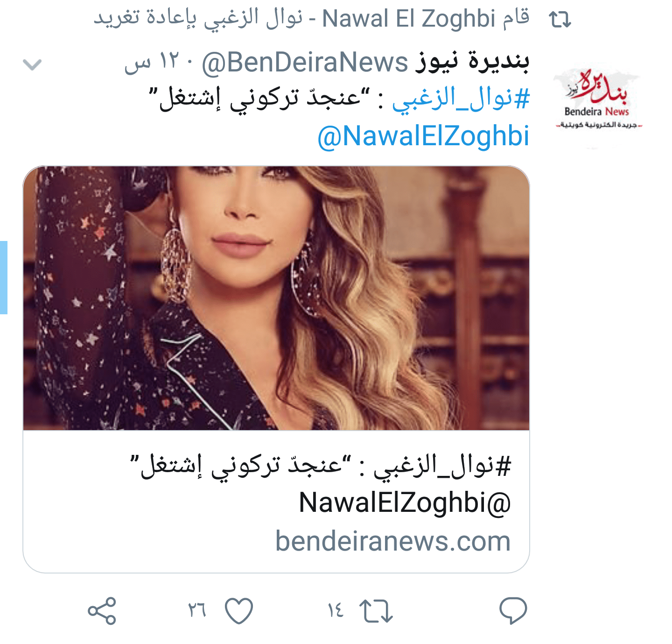Open the Nawal El Zoghbi photo preview

tap(276, 298)
